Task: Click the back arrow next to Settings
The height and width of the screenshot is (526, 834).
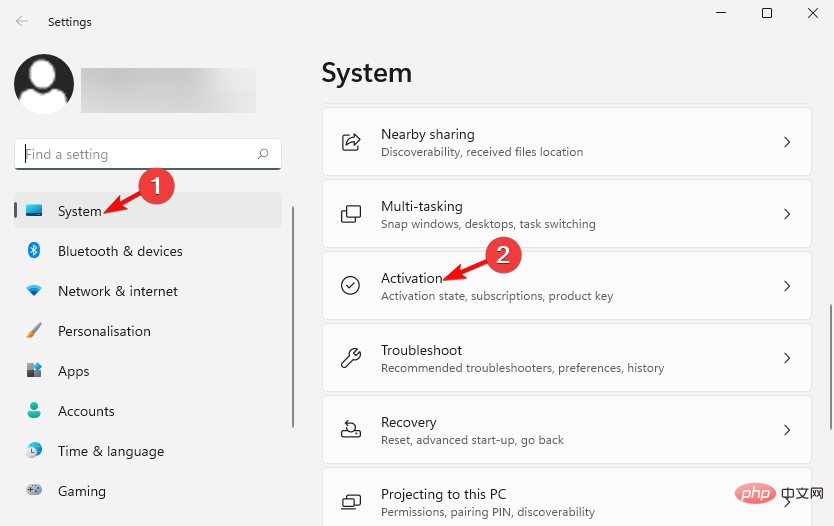Action: (x=22, y=21)
